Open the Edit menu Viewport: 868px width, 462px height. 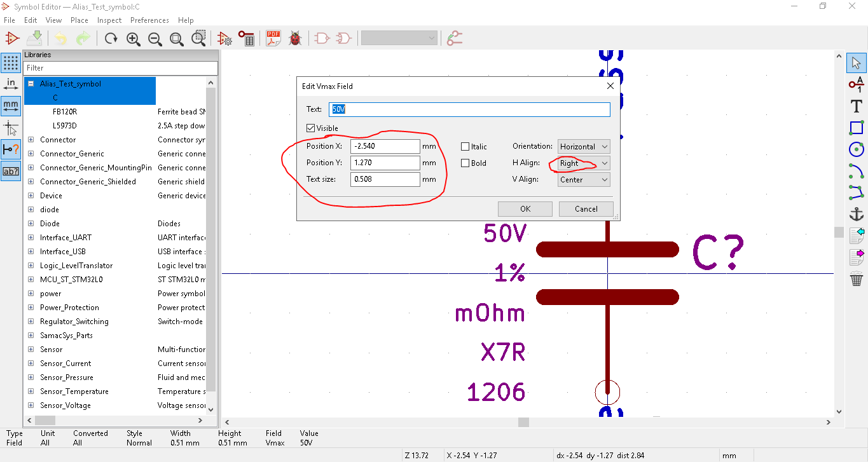click(x=31, y=20)
